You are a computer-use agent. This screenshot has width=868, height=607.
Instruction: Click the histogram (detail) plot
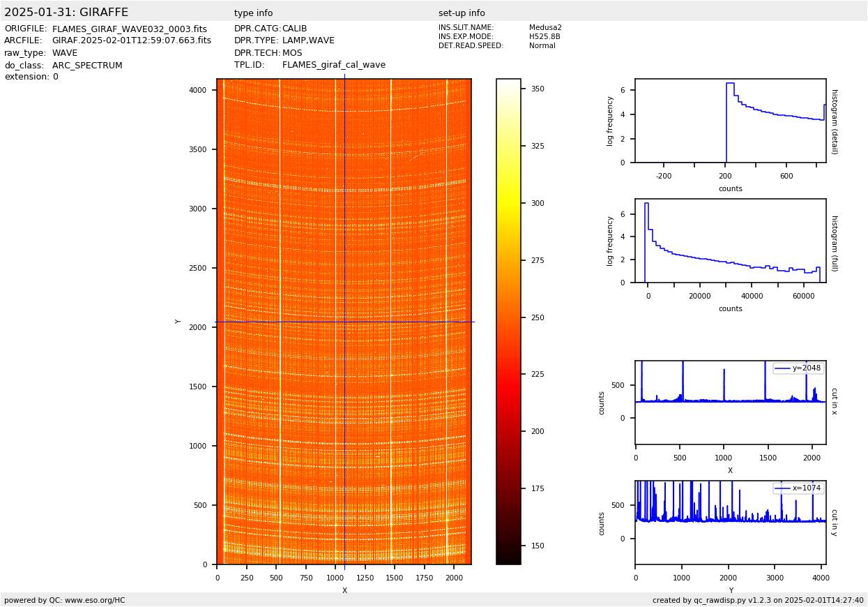(730, 121)
